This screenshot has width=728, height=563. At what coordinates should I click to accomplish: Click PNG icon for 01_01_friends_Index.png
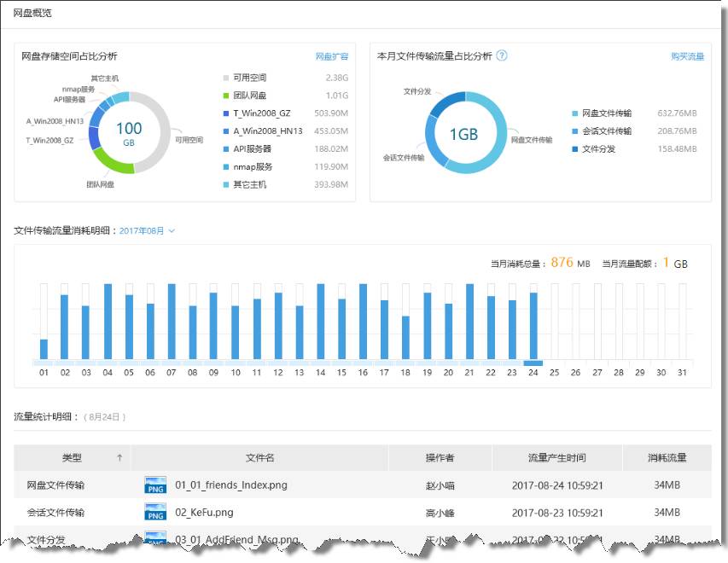155,485
